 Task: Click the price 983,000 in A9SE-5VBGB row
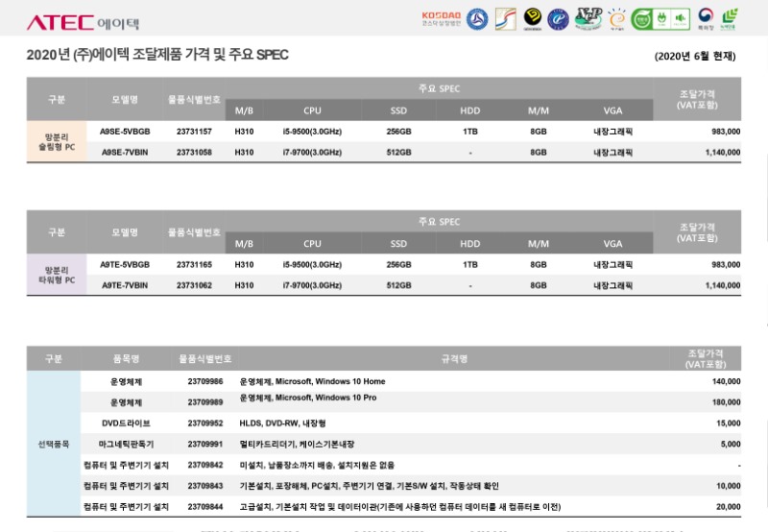point(726,132)
